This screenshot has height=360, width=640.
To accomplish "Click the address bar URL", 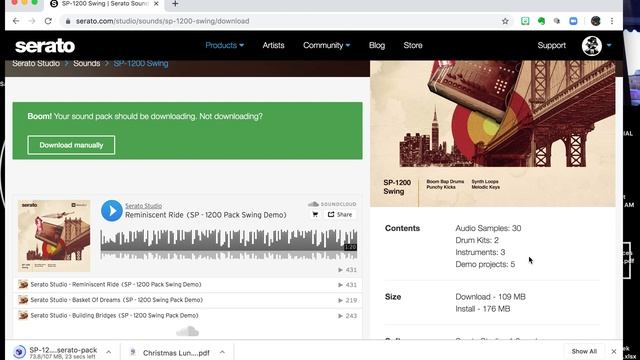I will (x=162, y=21).
